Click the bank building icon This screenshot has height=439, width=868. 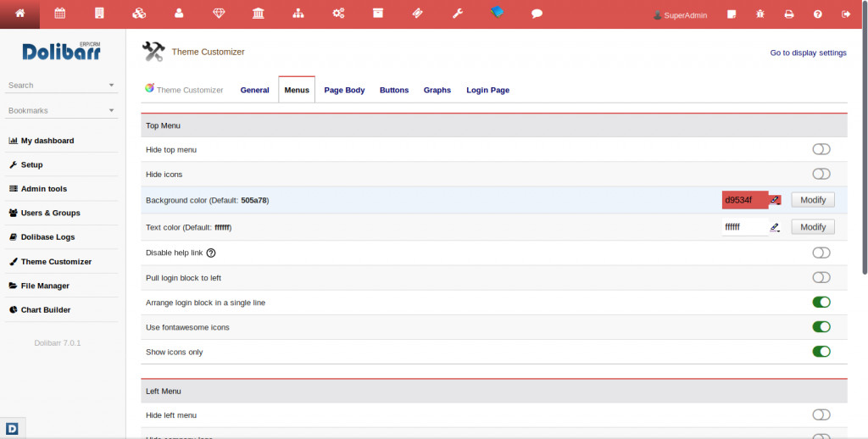(258, 14)
